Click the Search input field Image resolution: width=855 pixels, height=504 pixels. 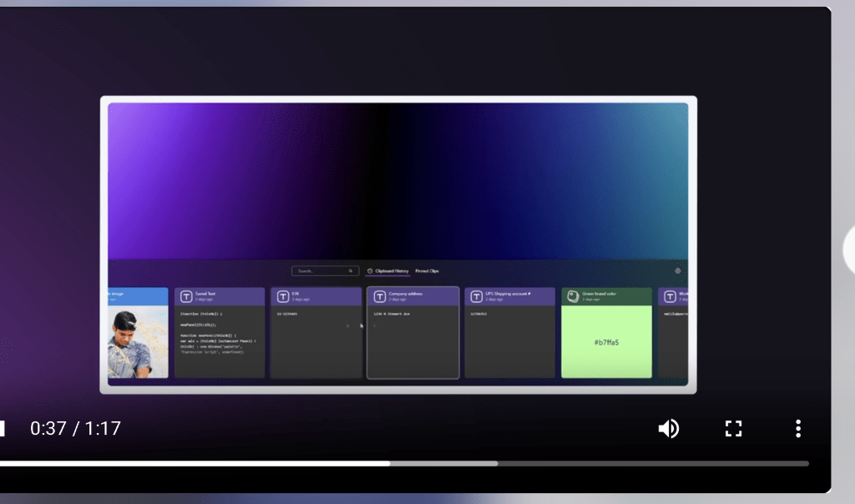(325, 271)
